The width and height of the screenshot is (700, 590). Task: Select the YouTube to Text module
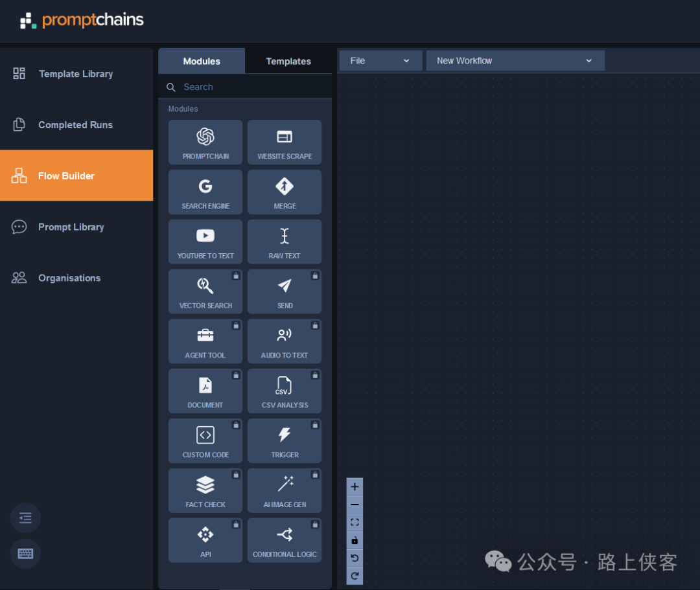click(205, 242)
